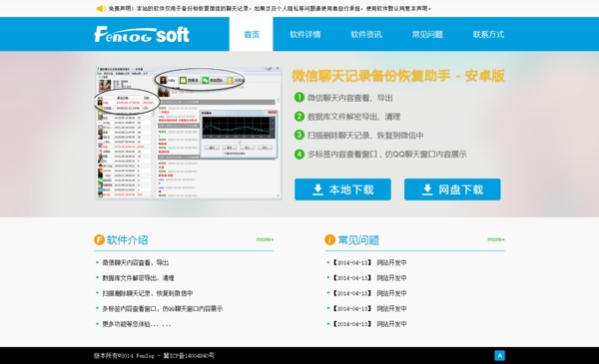The width and height of the screenshot is (599, 364).
Task: Click the 网盘下载 download button
Action: [x=452, y=189]
